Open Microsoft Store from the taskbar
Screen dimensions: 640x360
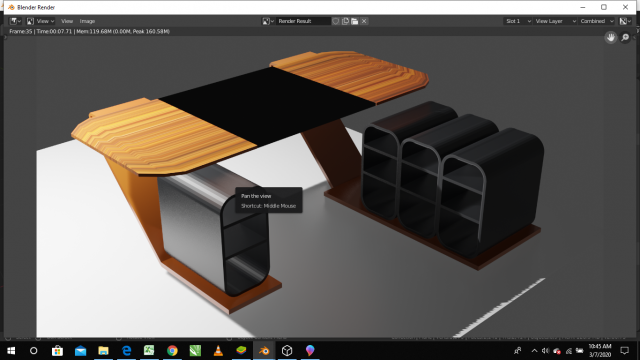57,351
